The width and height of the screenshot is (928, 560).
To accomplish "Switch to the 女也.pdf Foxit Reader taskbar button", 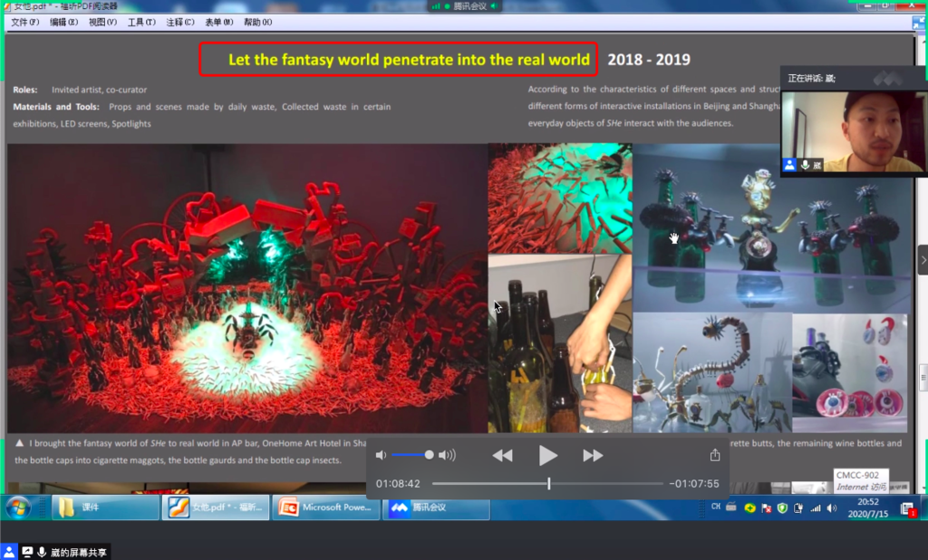I will tap(216, 508).
